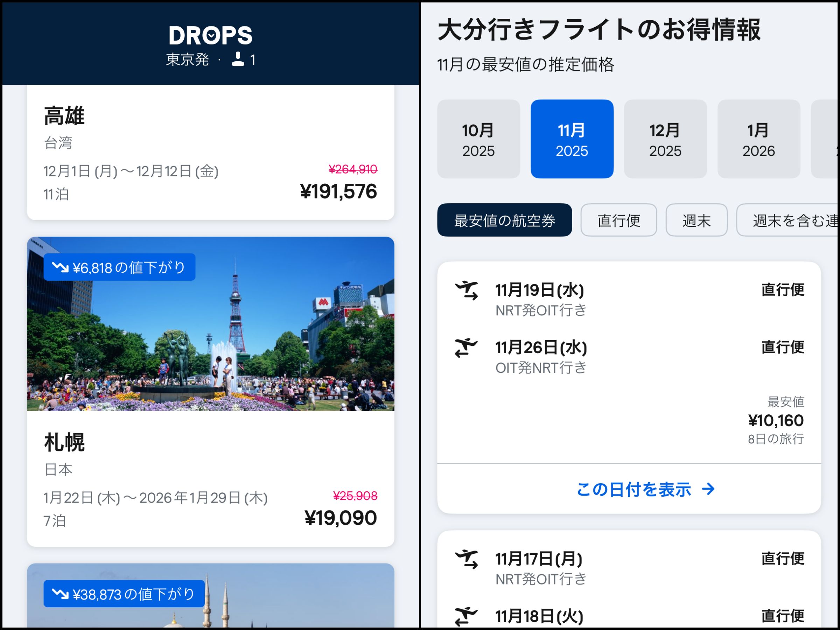Click return plane icon for 11月26日
Image resolution: width=840 pixels, height=630 pixels.
tap(465, 348)
